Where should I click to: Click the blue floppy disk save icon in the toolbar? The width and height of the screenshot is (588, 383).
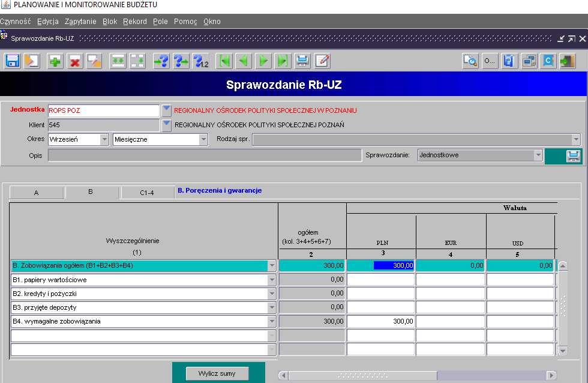click(x=13, y=61)
